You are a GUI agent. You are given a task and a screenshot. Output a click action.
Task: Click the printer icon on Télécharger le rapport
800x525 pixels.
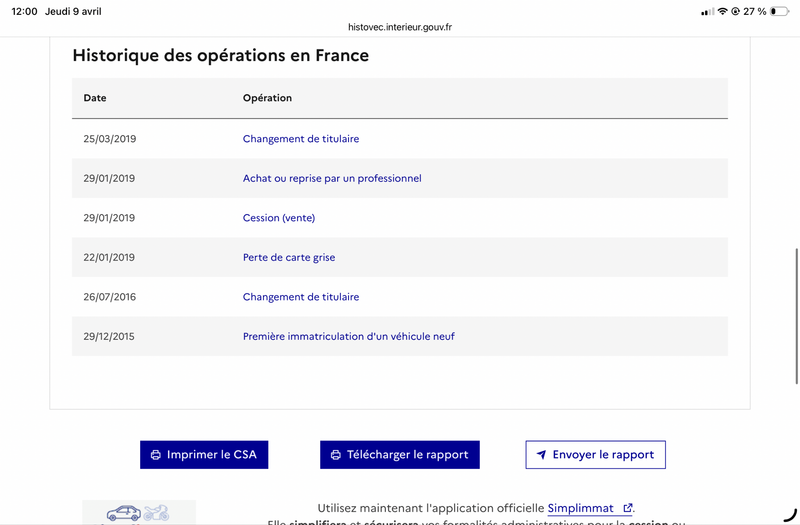[x=336, y=455]
